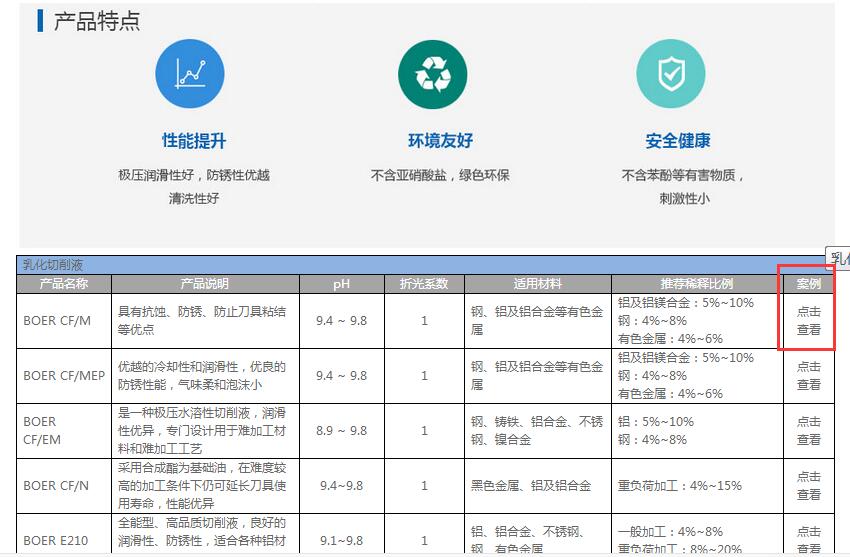This screenshot has width=850, height=557.
Task: Click the 产品说明 column header
Action: 205,284
